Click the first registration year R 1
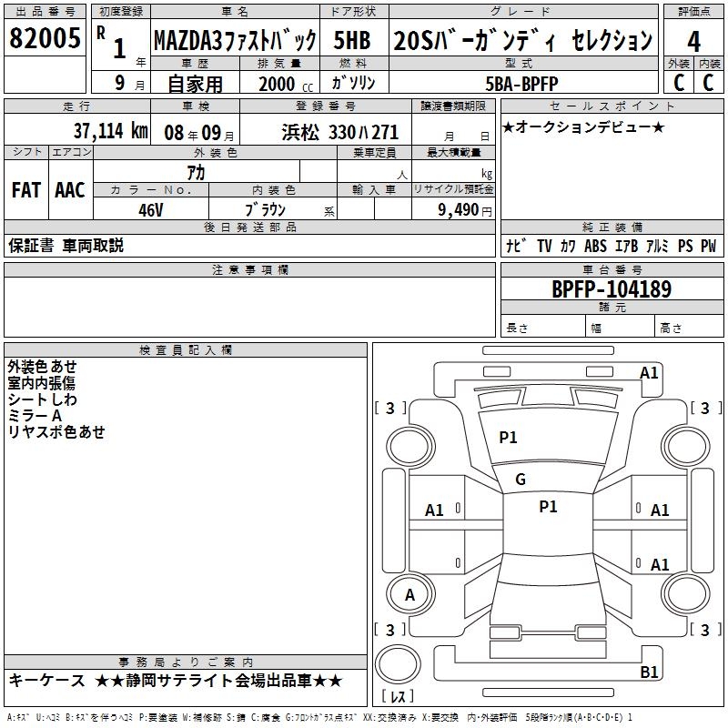 pyautogui.click(x=112, y=42)
